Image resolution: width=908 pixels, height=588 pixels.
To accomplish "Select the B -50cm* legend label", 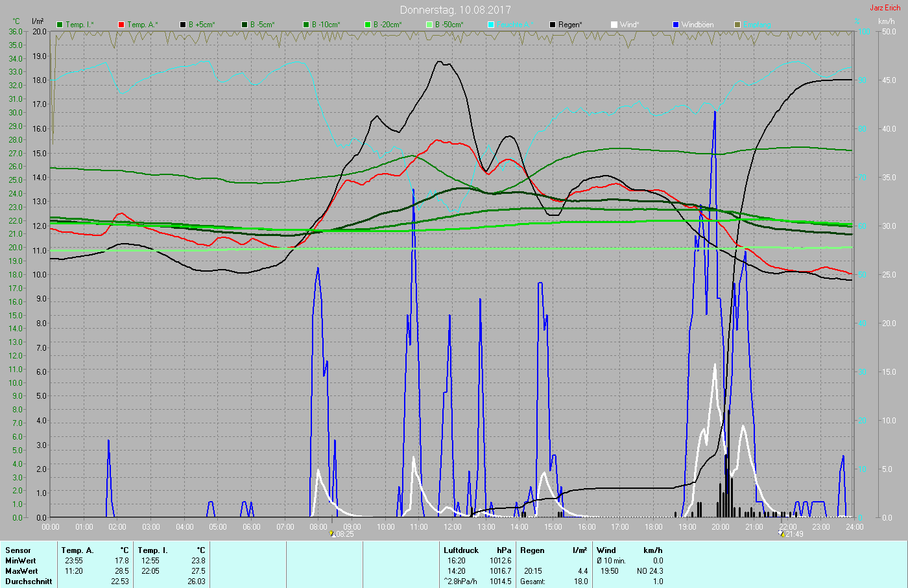I will (x=449, y=25).
